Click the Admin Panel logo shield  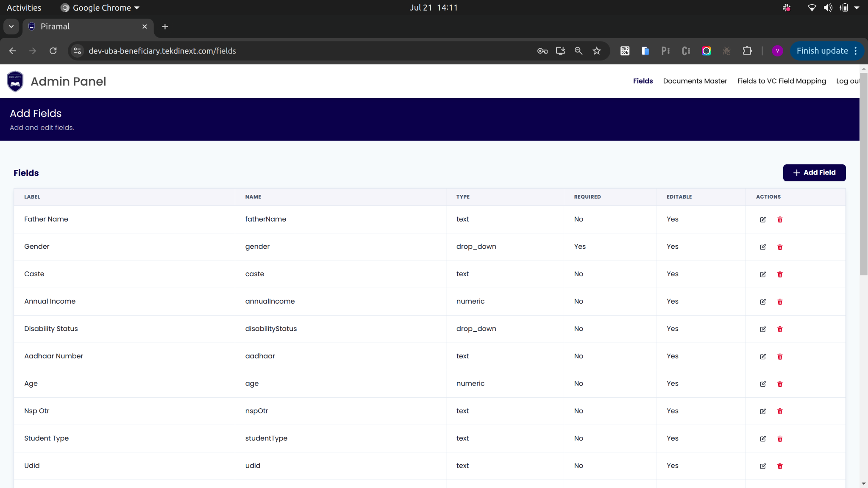point(15,81)
